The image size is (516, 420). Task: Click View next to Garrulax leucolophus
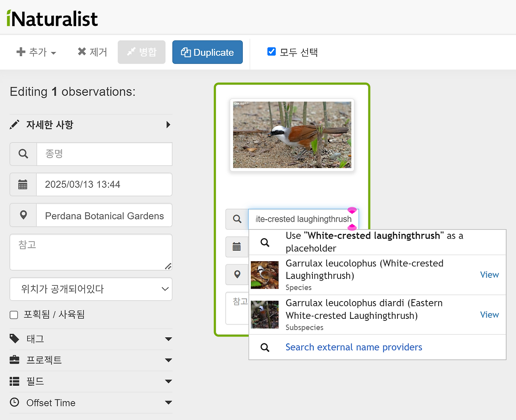pos(489,274)
